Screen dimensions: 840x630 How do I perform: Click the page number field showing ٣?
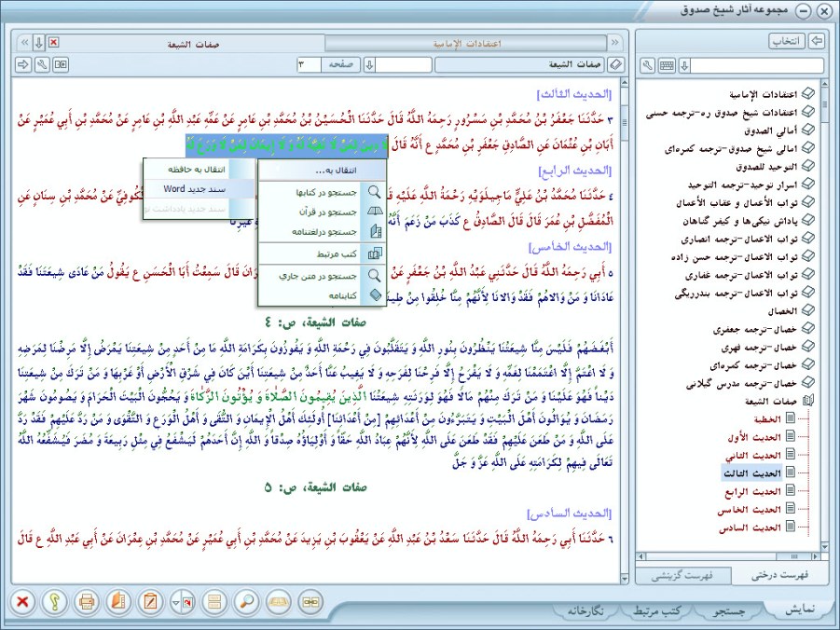coord(310,65)
